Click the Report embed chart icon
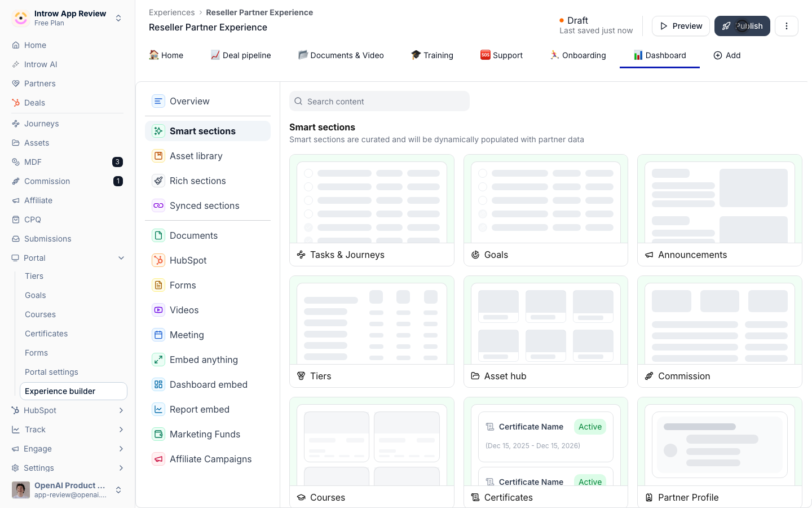The width and height of the screenshot is (812, 508). pyautogui.click(x=158, y=409)
